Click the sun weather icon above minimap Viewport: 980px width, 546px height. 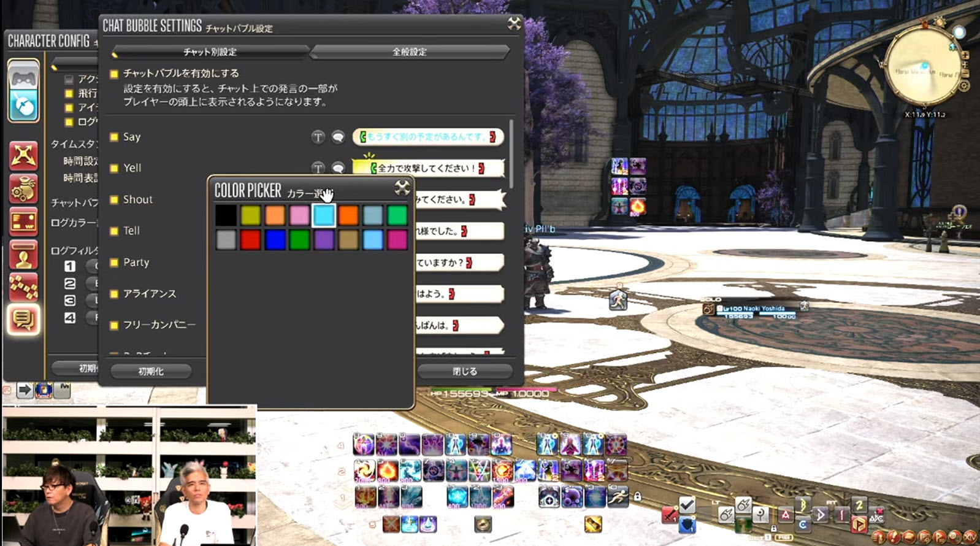pos(940,23)
